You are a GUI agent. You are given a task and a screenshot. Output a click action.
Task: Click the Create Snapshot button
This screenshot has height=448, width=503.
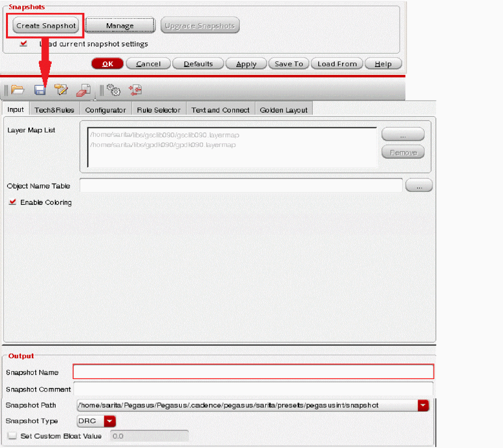pos(46,26)
